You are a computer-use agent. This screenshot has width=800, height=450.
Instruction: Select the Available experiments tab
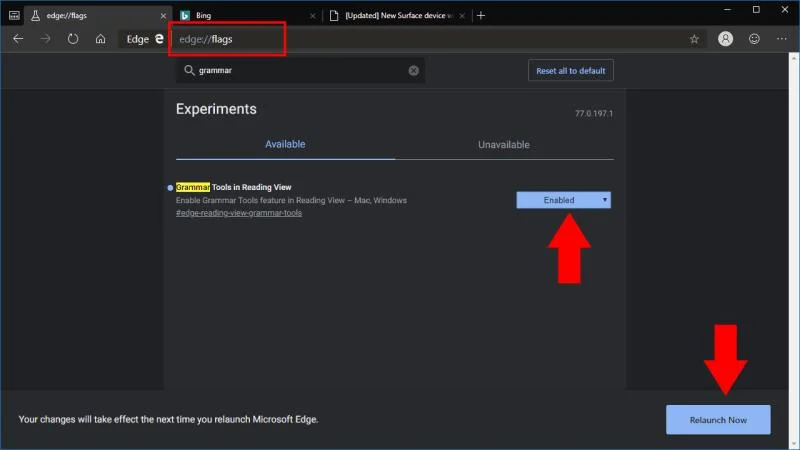pyautogui.click(x=285, y=144)
